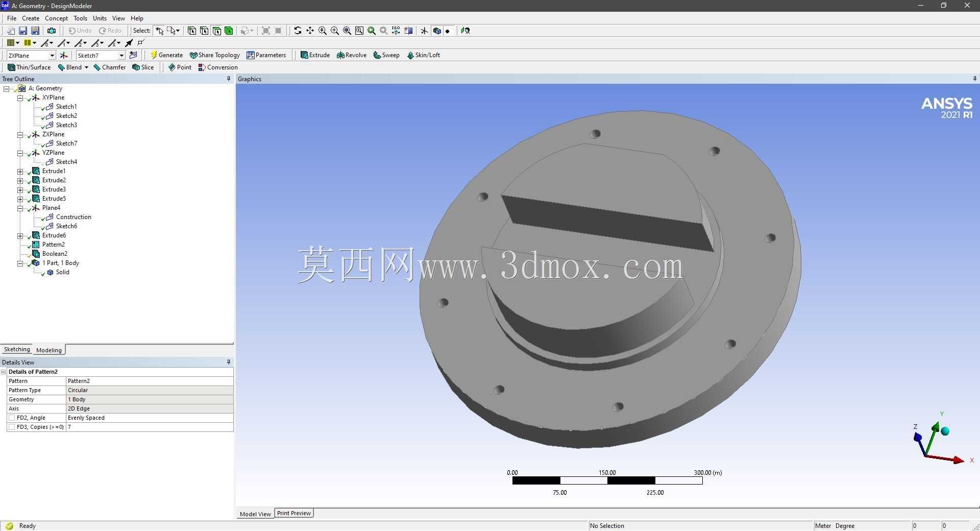The height and width of the screenshot is (531, 980).
Task: Click the Conversion button
Action: pyautogui.click(x=218, y=67)
